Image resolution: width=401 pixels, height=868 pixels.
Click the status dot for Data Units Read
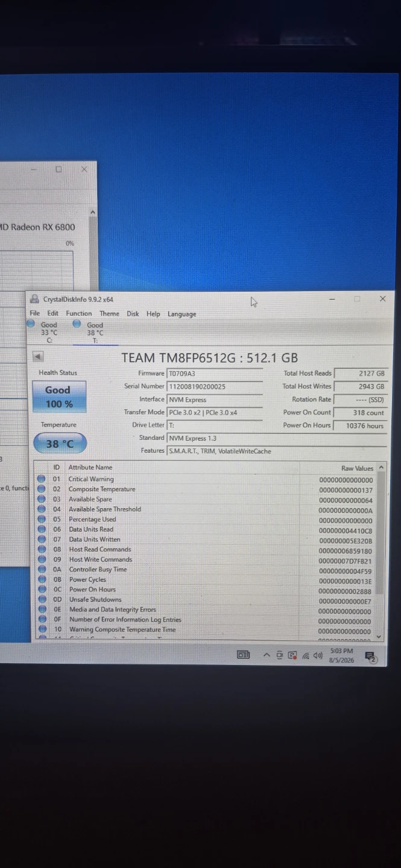click(x=42, y=529)
